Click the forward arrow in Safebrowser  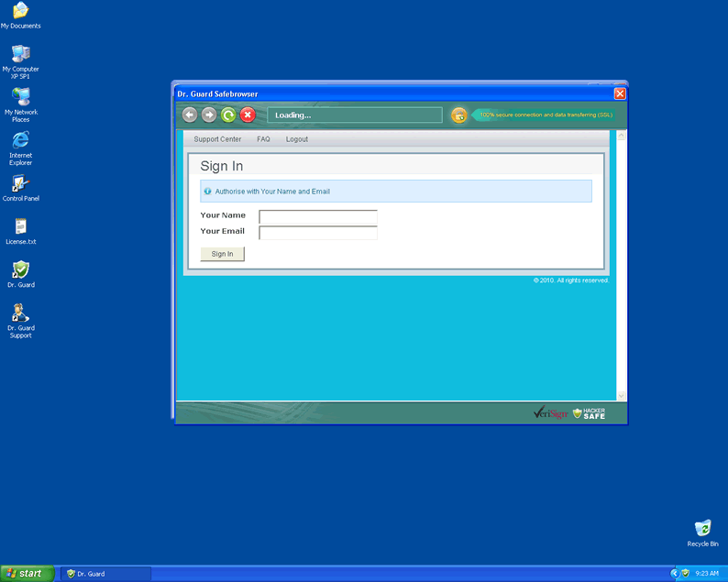point(209,115)
